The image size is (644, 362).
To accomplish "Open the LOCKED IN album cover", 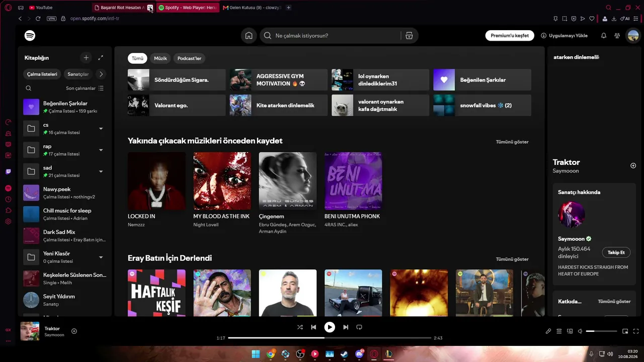I will [x=156, y=181].
